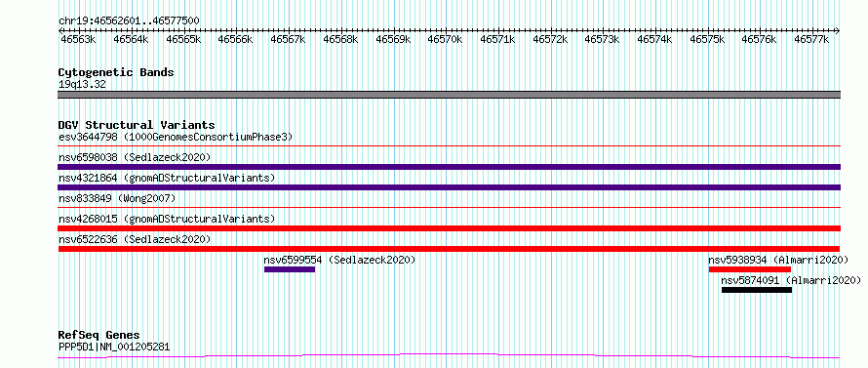The height and width of the screenshot is (368, 868).
Task: Click the DGV Structural Variants track title
Action: [137, 125]
